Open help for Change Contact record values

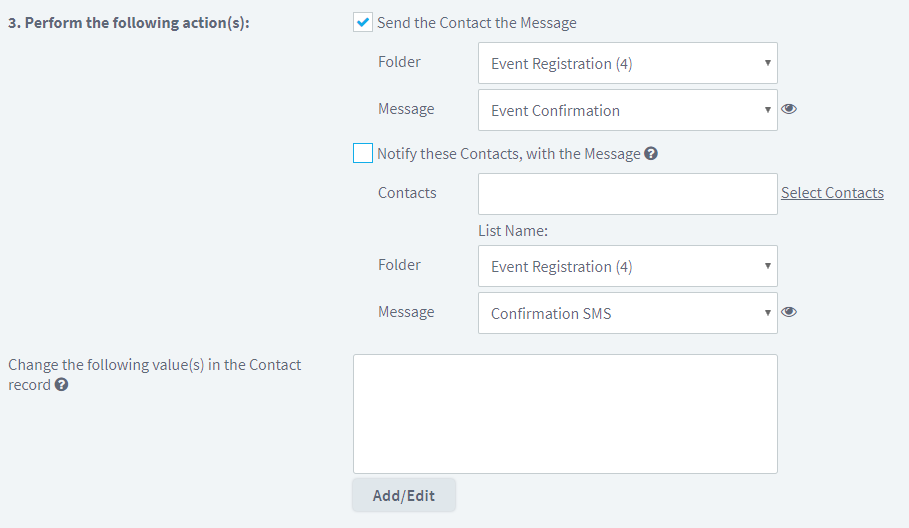61,384
